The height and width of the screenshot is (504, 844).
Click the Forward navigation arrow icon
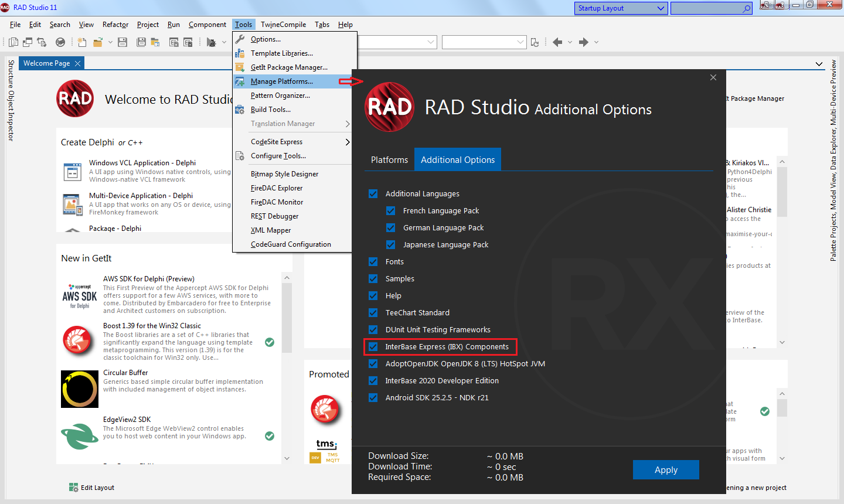[x=584, y=42]
